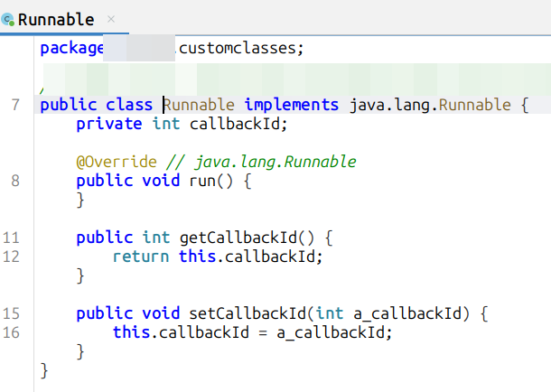
Task: Click line number 12 in gutter
Action: click(x=11, y=257)
